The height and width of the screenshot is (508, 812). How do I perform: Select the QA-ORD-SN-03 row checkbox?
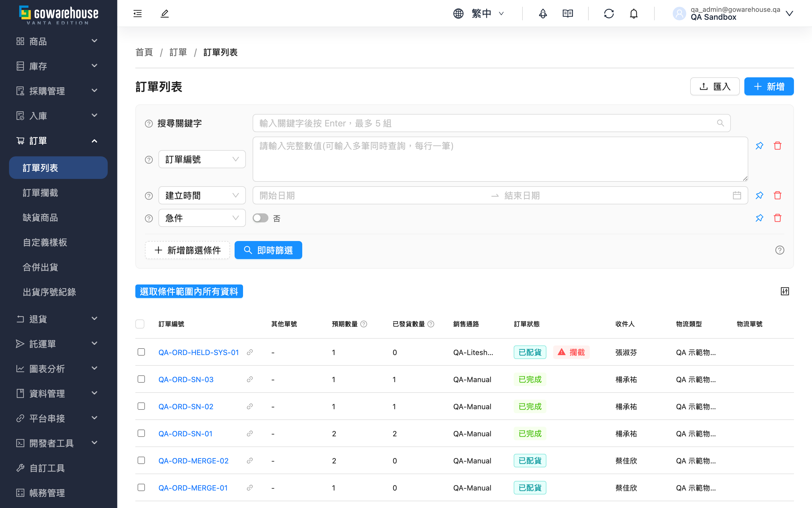click(141, 379)
